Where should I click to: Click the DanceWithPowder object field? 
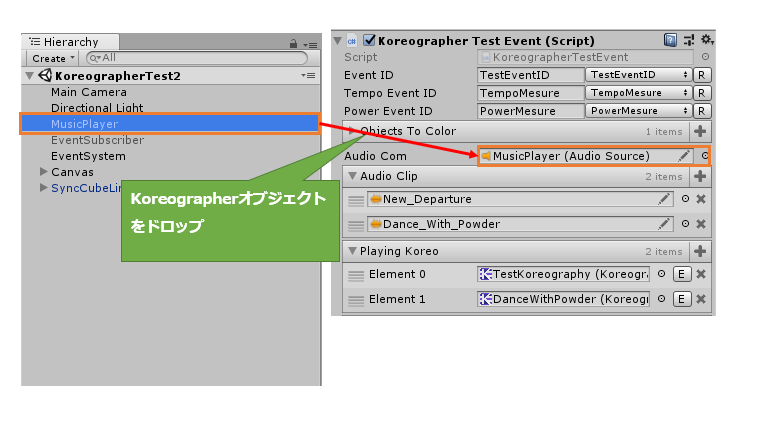564,299
